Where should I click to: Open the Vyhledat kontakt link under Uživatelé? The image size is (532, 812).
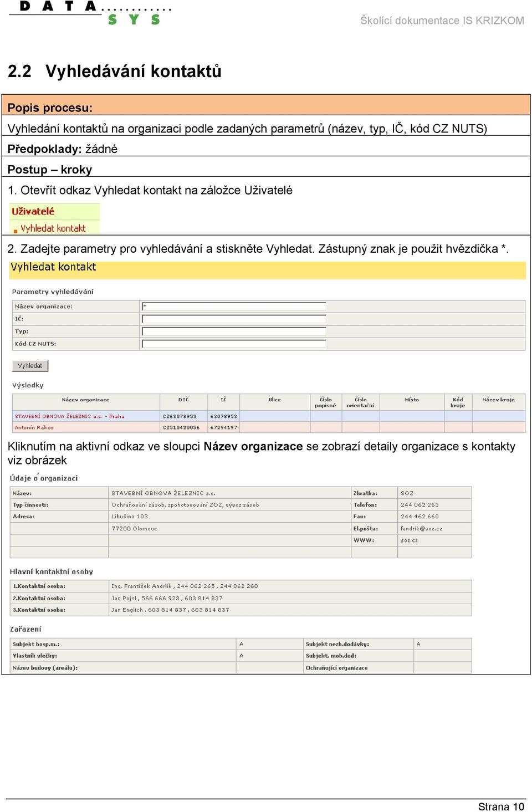[x=53, y=228]
